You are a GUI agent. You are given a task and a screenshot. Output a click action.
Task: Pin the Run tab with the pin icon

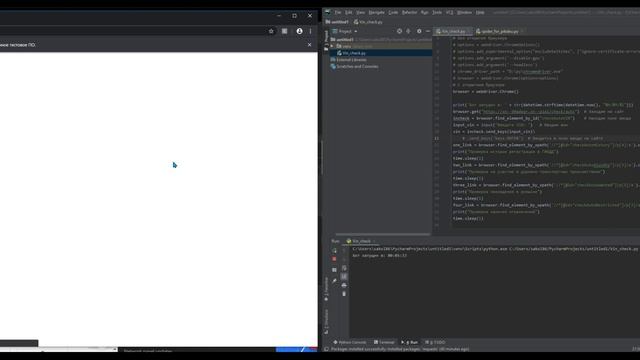[x=334, y=281]
